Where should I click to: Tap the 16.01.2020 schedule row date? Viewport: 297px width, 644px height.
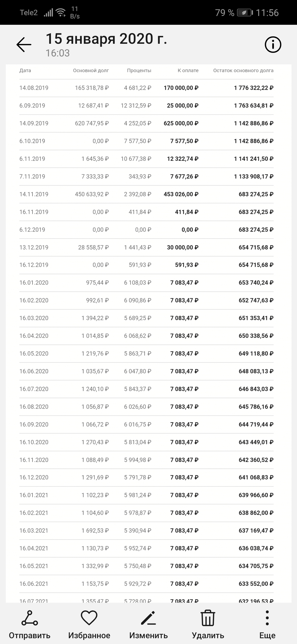(x=34, y=283)
